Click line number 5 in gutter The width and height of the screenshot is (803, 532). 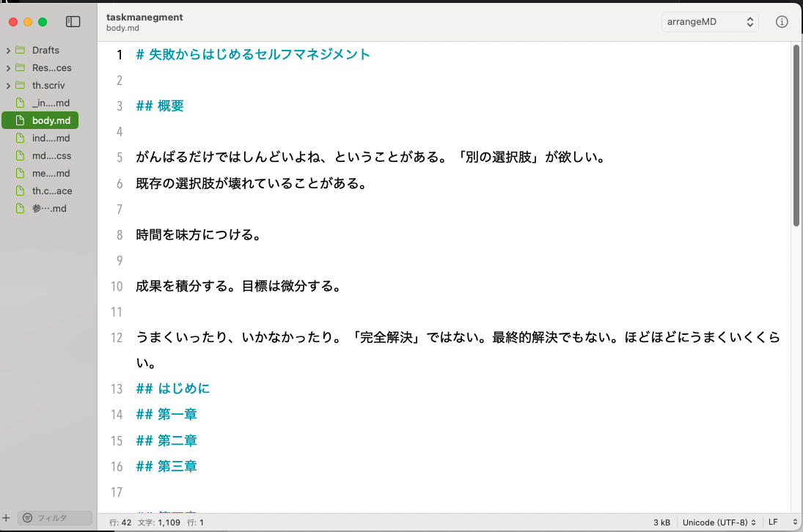120,157
